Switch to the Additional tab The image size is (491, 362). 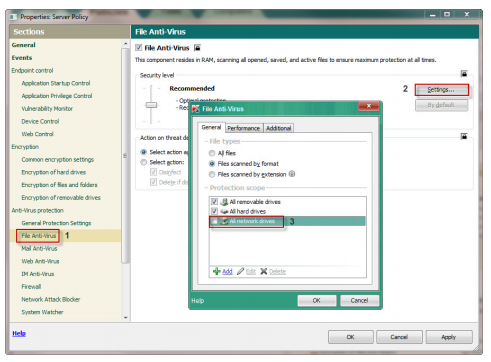click(x=278, y=128)
